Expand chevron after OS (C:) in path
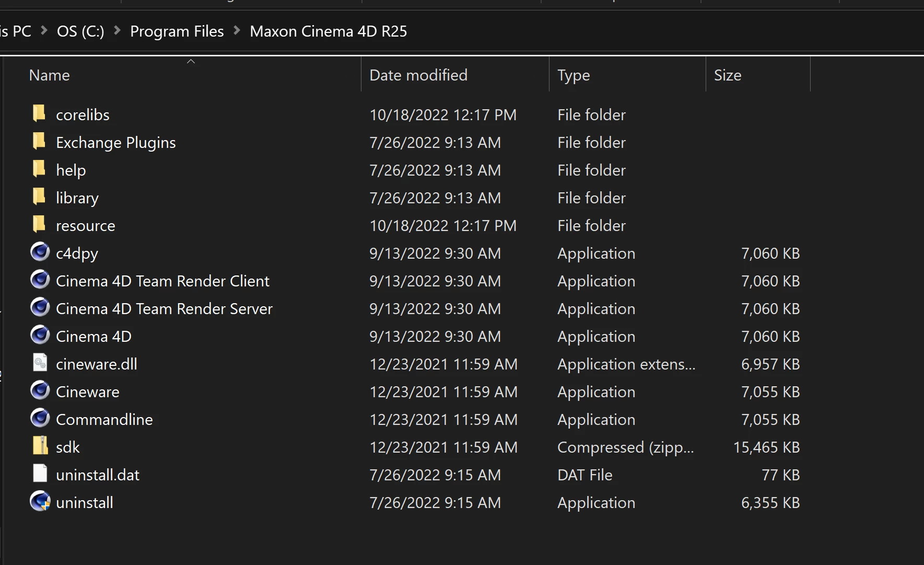The width and height of the screenshot is (924, 565). (118, 31)
